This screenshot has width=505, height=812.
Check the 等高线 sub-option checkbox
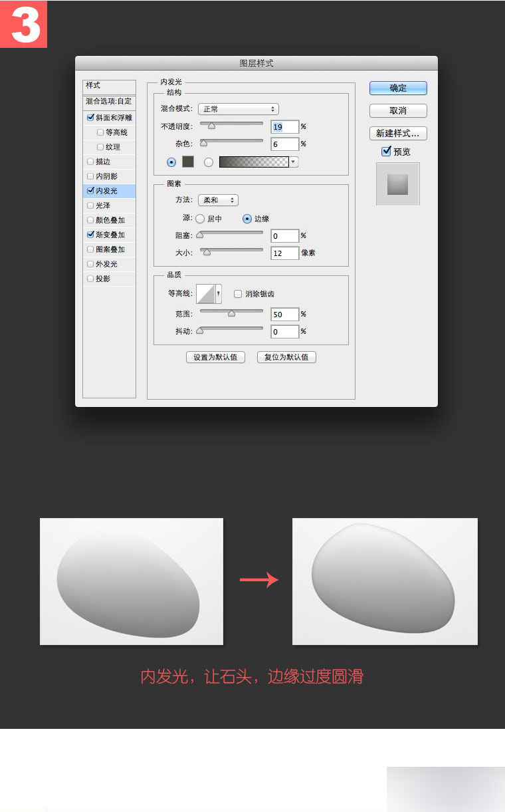click(x=100, y=132)
